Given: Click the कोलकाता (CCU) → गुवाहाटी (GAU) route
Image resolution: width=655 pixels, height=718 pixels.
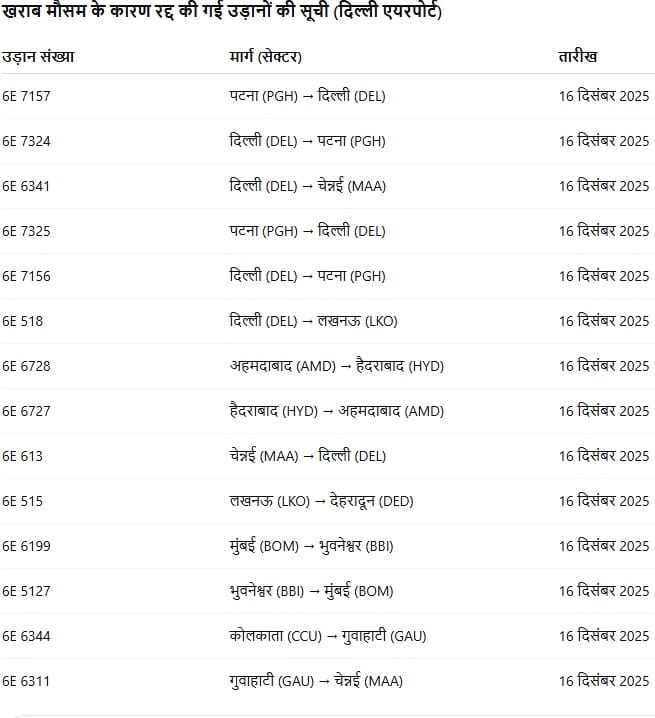Looking at the screenshot, I should [x=328, y=636].
